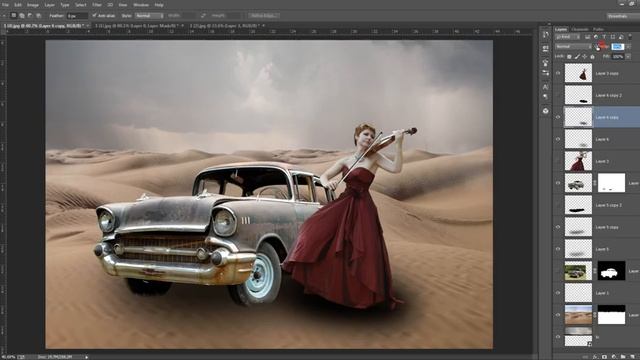
Task: Click the Opacity percentage field
Action: (x=618, y=47)
